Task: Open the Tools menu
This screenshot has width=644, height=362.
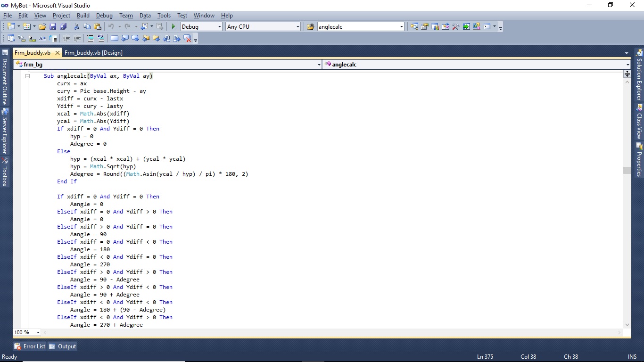Action: pos(164,16)
